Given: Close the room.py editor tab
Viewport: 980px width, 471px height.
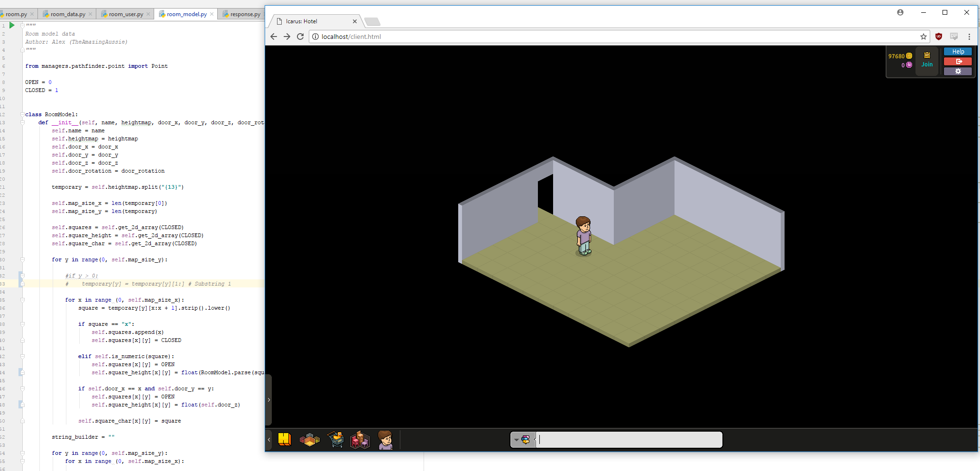Looking at the screenshot, I should pos(32,14).
